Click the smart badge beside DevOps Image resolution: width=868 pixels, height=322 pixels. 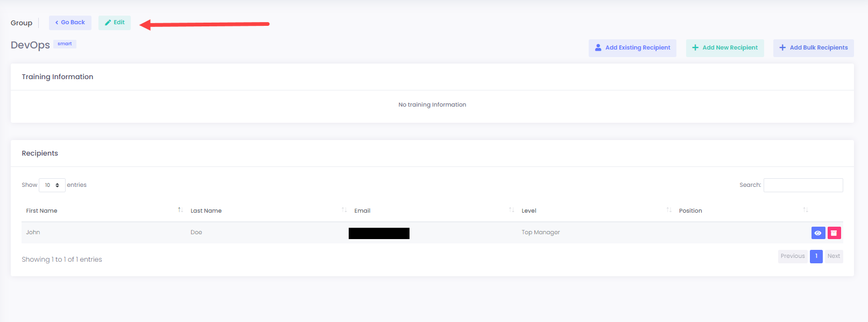coord(65,44)
